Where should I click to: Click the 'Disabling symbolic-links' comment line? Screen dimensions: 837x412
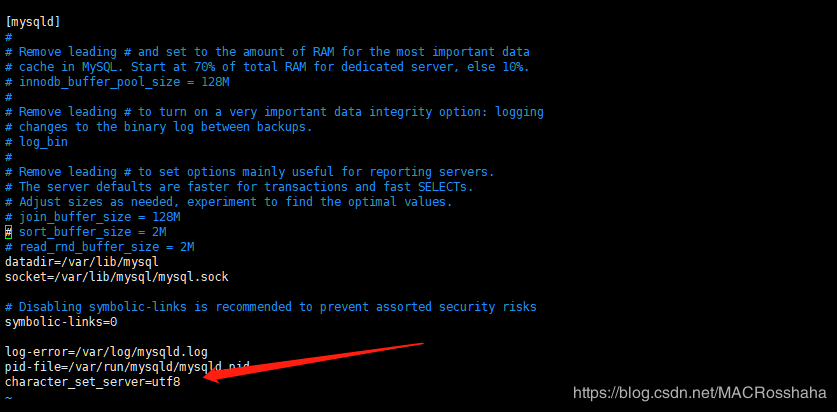point(271,307)
